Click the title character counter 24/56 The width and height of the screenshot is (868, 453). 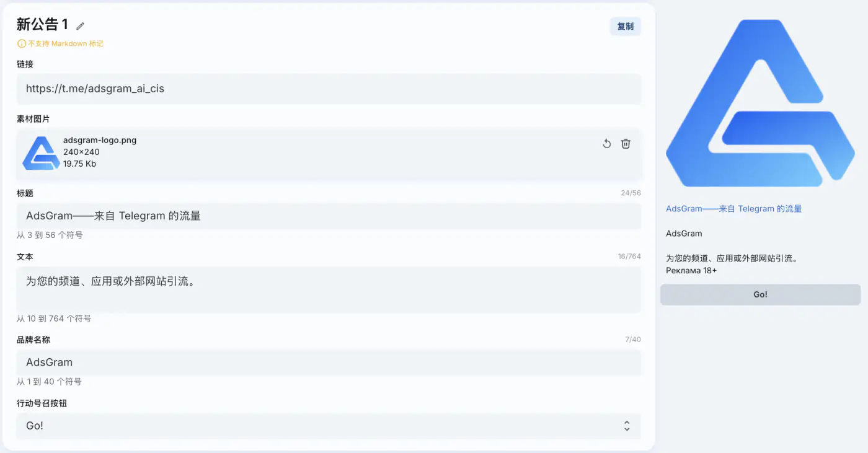pos(631,193)
